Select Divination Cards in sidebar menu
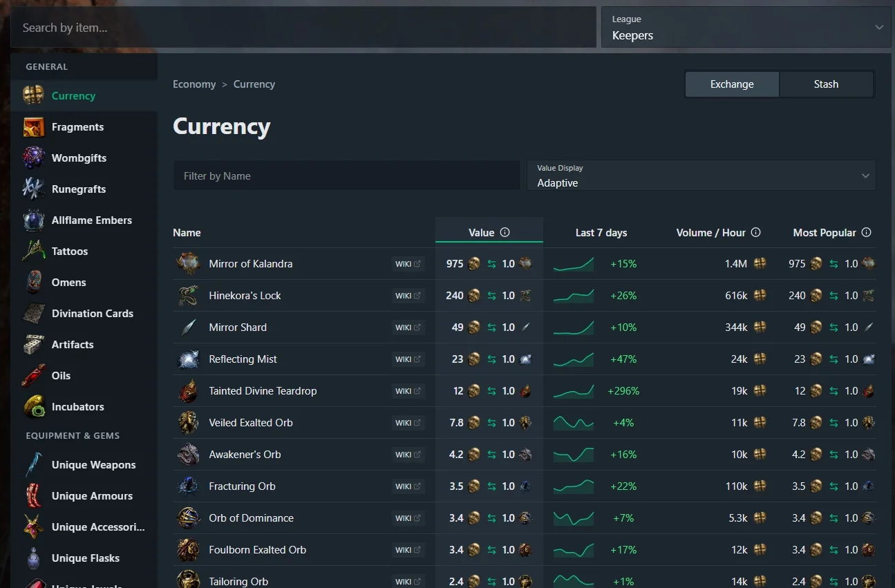895x588 pixels. 92,314
